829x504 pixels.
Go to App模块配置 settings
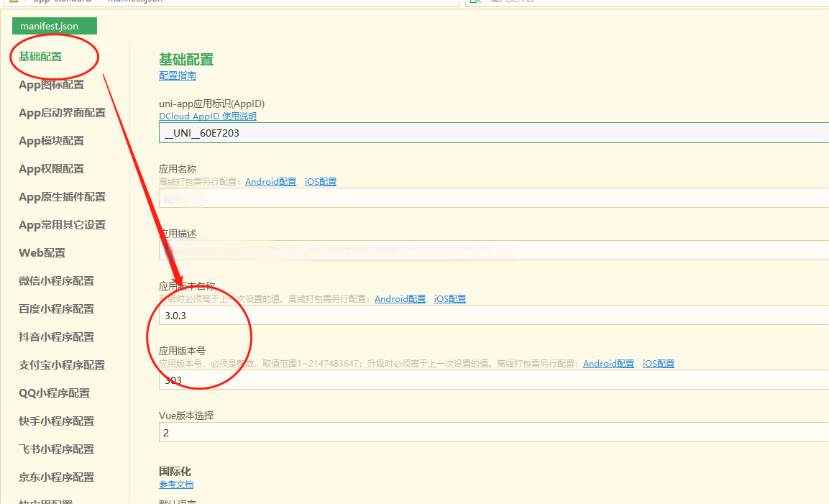51,141
